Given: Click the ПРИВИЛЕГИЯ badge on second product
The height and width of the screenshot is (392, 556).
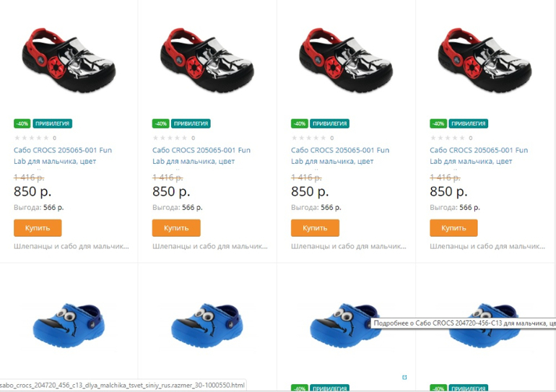Looking at the screenshot, I should [191, 123].
